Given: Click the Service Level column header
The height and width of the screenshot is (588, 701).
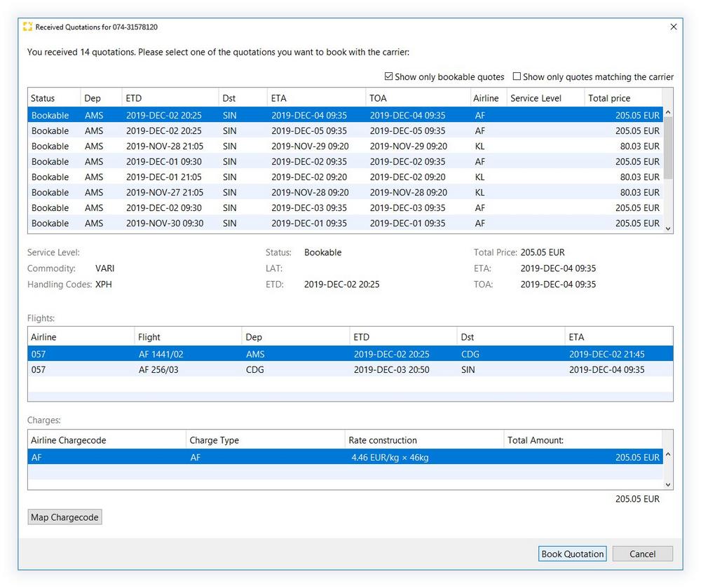Looking at the screenshot, I should [536, 98].
